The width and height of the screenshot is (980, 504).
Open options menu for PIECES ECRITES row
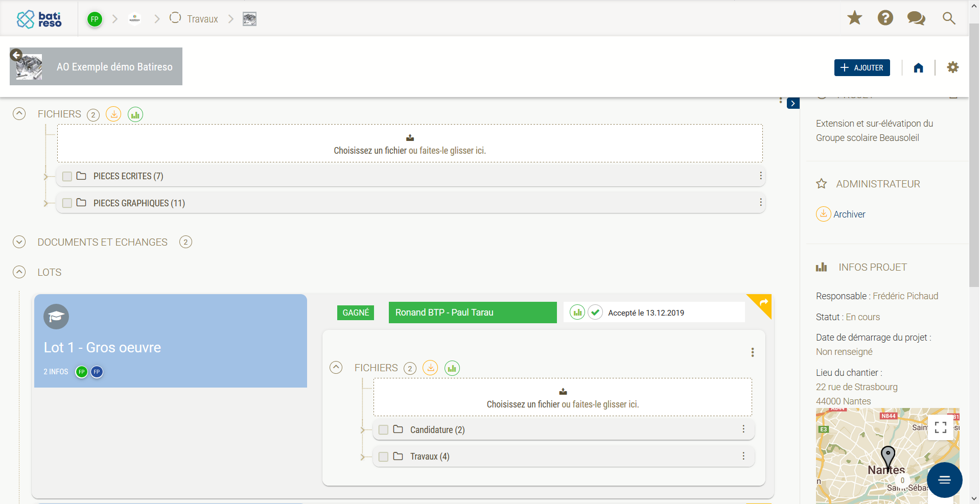point(761,176)
